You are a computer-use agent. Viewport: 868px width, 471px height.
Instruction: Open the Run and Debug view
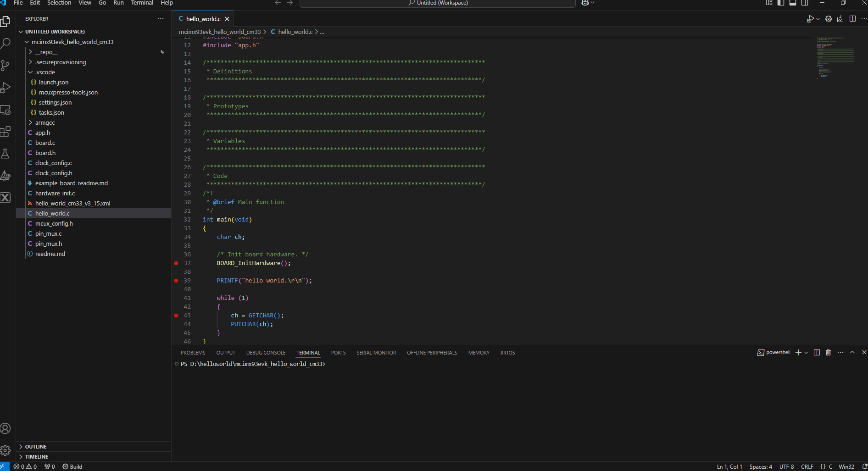(x=6, y=88)
